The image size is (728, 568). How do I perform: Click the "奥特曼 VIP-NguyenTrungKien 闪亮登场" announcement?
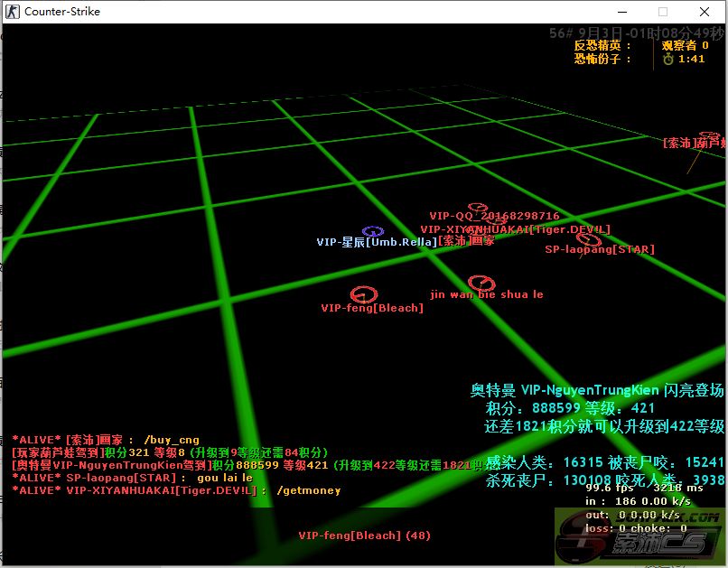pyautogui.click(x=597, y=390)
